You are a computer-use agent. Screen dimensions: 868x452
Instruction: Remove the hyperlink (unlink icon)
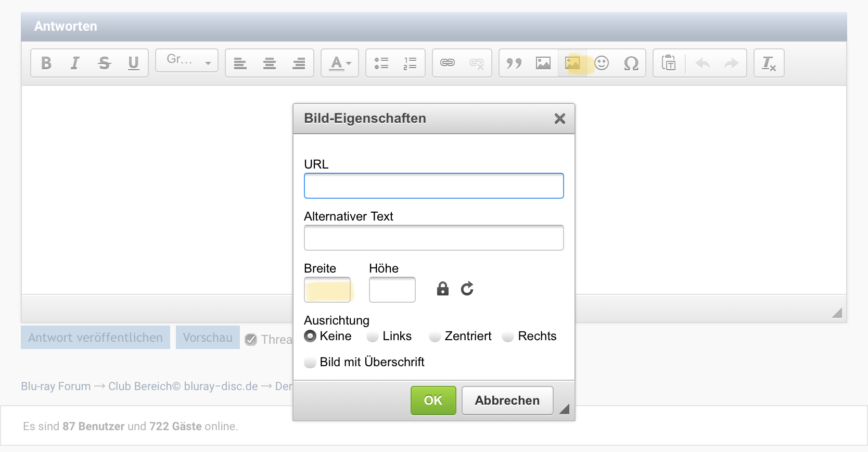tap(477, 63)
